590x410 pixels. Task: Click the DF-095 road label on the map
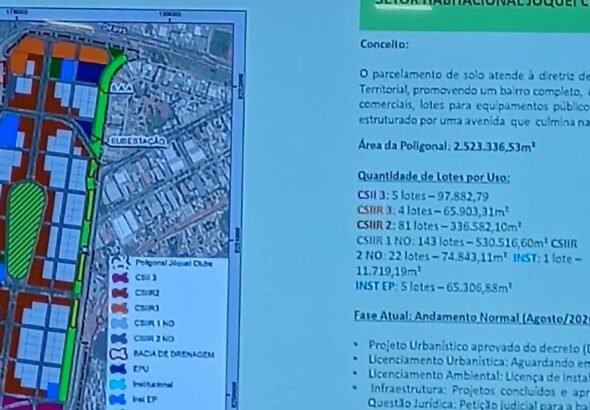(x=115, y=29)
